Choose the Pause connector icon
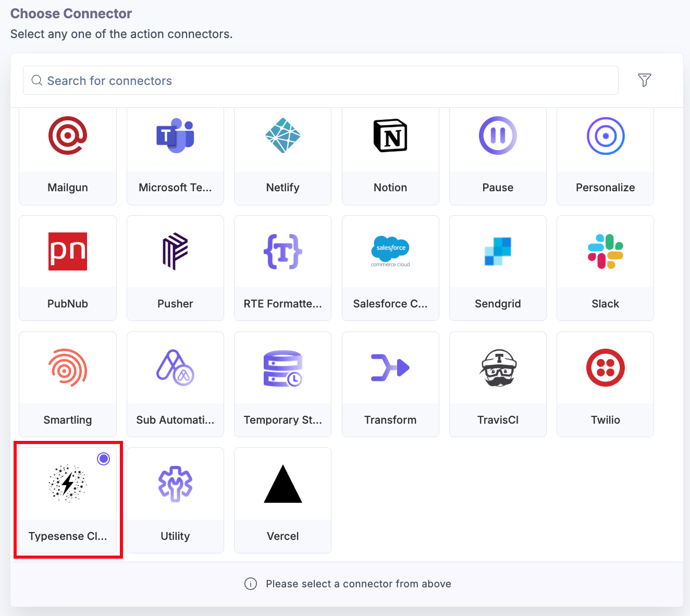The height and width of the screenshot is (616, 690). point(498,135)
